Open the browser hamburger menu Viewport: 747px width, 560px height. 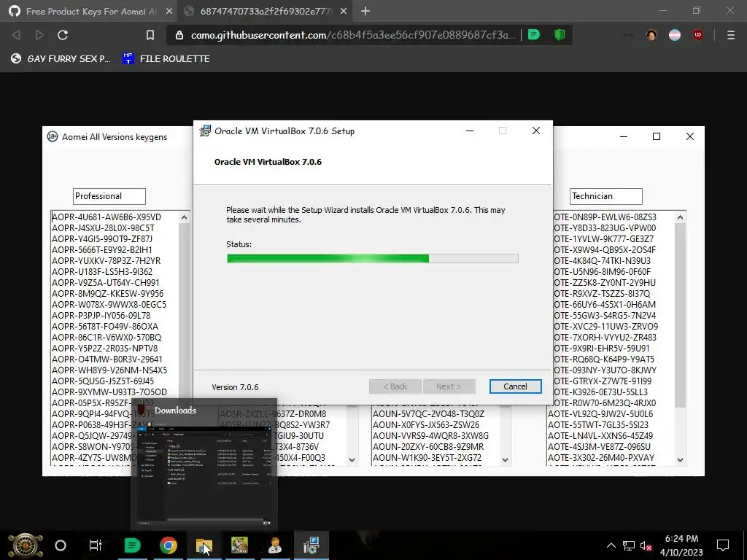pyautogui.click(x=731, y=35)
